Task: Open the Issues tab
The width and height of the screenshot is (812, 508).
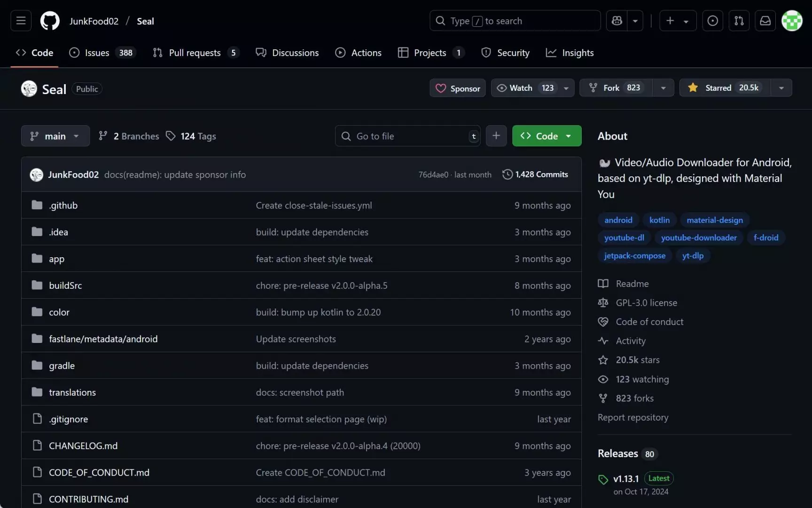Action: 102,53
